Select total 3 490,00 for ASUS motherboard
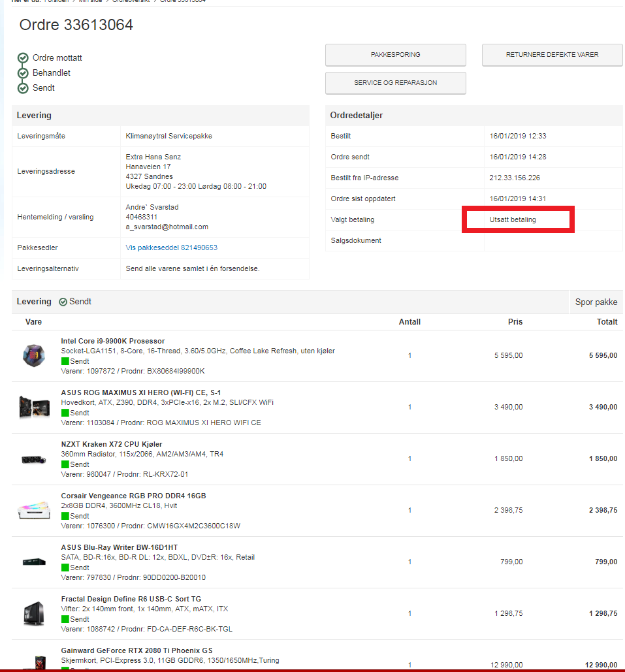Viewport: 625px width, 672px height. tap(603, 407)
